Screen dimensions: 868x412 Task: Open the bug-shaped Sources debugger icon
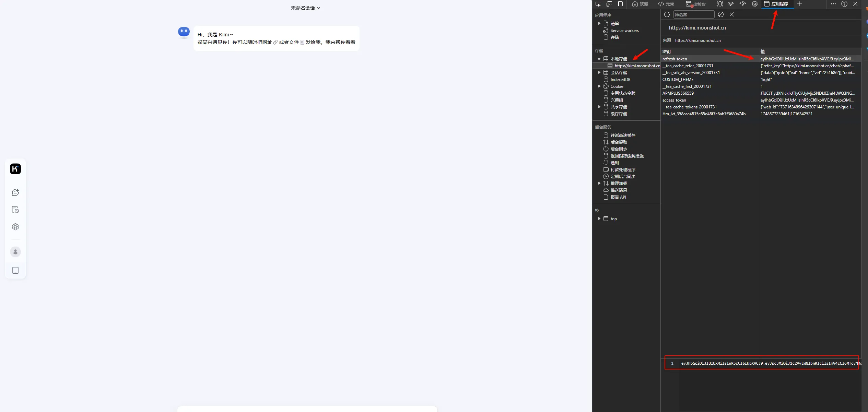[x=720, y=4]
